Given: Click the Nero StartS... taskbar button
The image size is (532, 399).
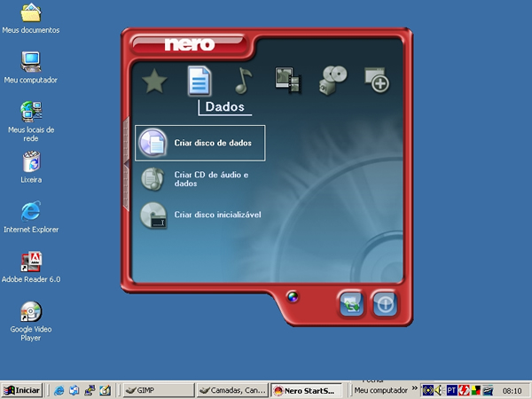Looking at the screenshot, I should click(307, 390).
